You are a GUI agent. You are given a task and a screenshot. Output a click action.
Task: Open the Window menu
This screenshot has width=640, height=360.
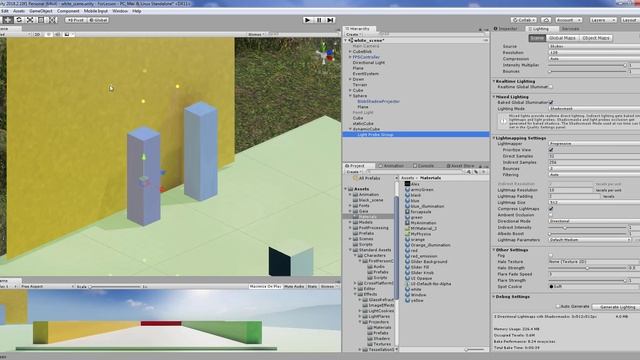[x=120, y=11]
